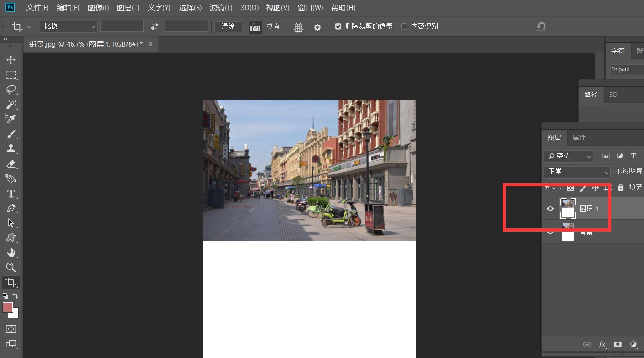Viewport: 644px width, 358px height.
Task: Switch to the 属性 tab
Action: click(x=579, y=137)
